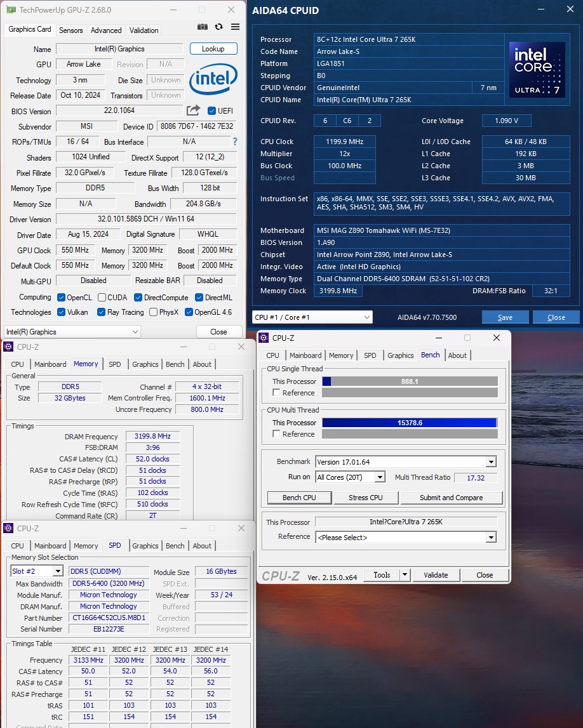Minimize the CPU-Z benchmark window

pos(439,338)
